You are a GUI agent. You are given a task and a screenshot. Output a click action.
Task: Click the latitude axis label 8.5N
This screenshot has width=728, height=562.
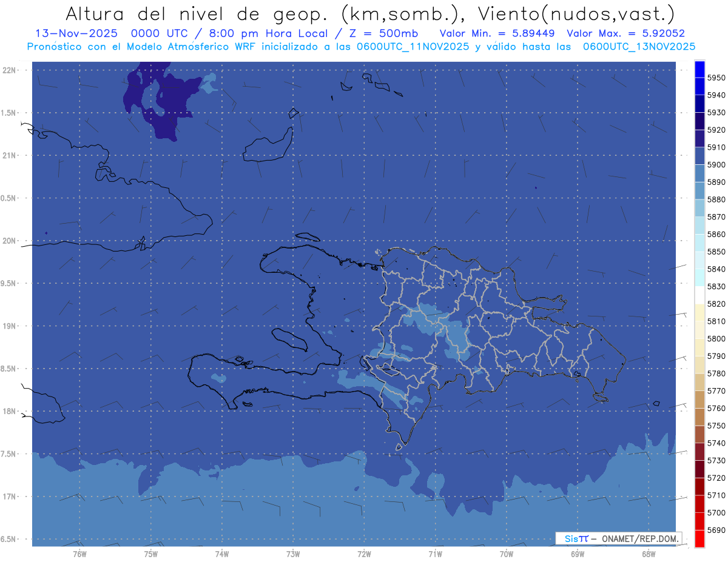9,369
